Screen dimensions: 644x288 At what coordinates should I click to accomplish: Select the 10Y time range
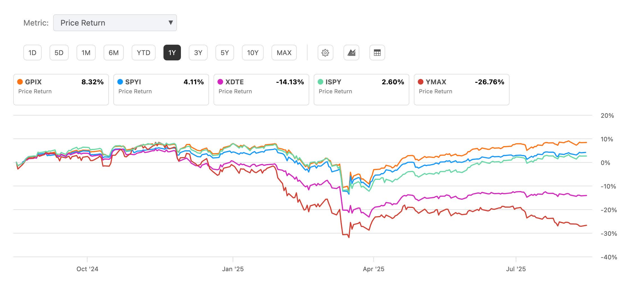tap(253, 53)
